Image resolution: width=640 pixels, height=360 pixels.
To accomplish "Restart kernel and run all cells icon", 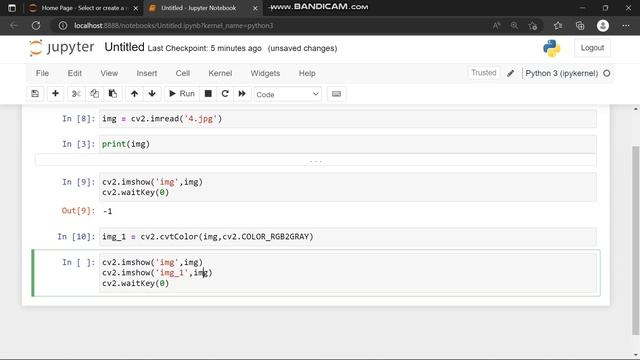I will [242, 94].
